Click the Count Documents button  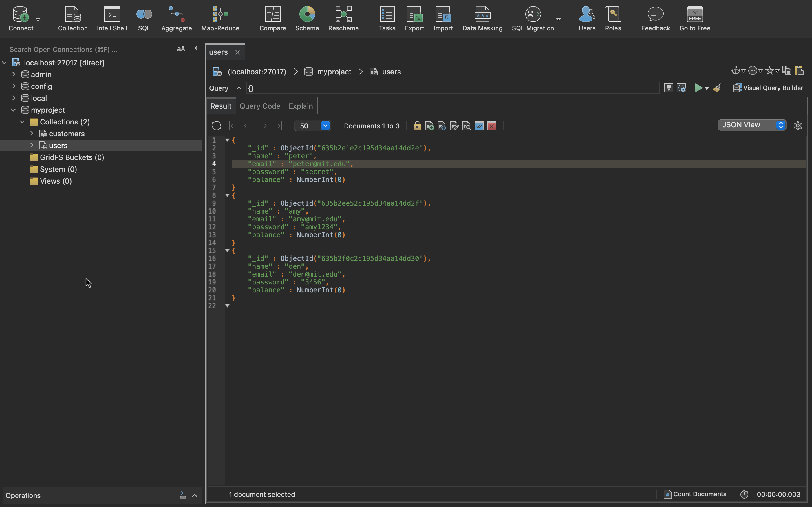pyautogui.click(x=695, y=494)
